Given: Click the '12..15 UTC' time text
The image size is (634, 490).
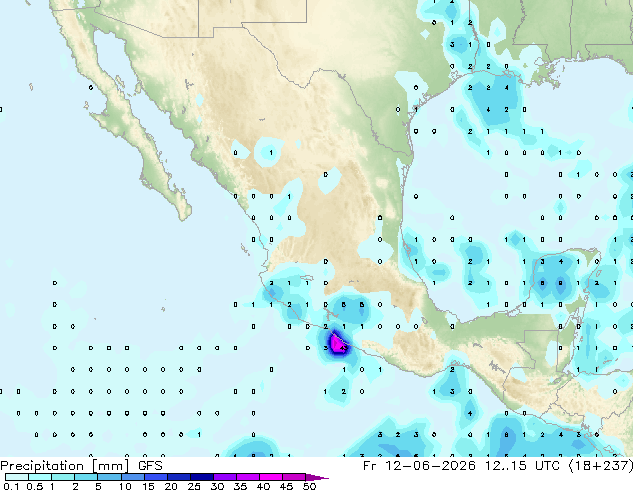Looking at the screenshot, I should click(522, 466).
